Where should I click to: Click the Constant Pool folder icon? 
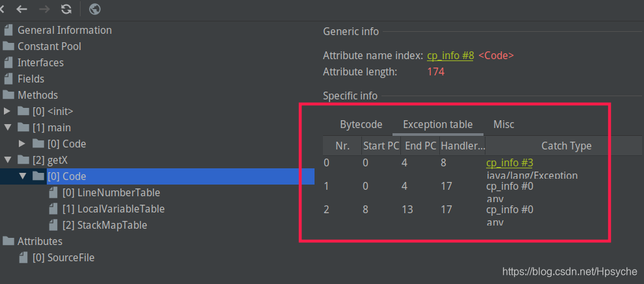[8, 46]
